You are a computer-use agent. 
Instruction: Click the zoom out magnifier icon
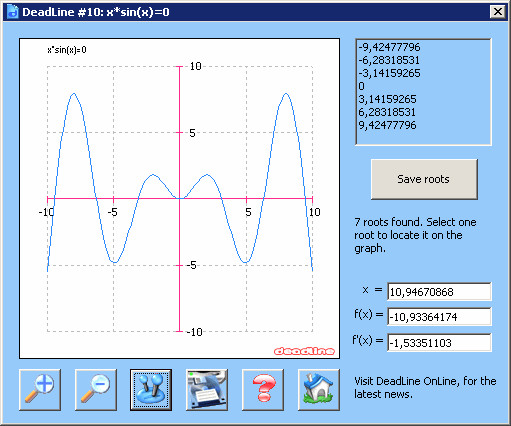96,390
